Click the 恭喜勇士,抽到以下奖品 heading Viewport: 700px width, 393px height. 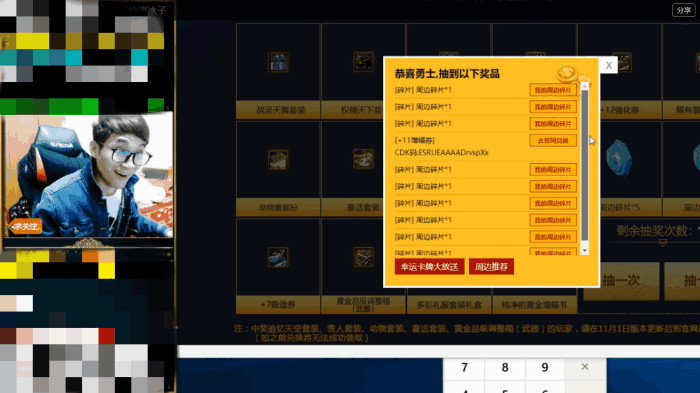[x=447, y=74]
